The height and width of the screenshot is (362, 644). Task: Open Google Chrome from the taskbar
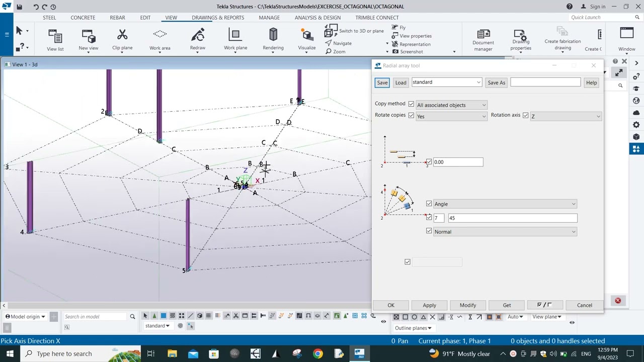pyautogui.click(x=317, y=353)
